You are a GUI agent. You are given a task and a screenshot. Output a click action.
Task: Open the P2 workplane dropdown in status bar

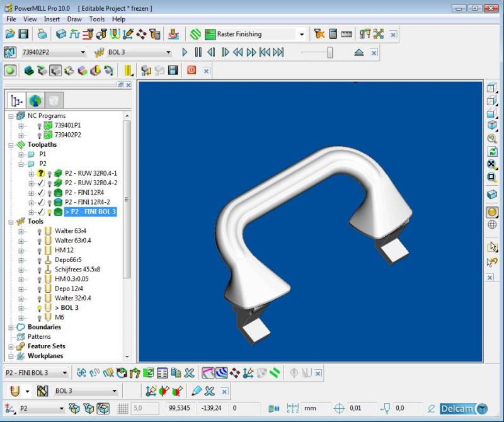click(61, 409)
